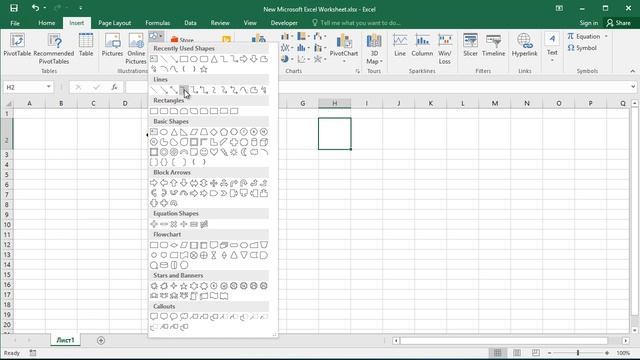This screenshot has height=360, width=640.
Task: Select the Rectangular Callout shape
Action: [x=154, y=317]
